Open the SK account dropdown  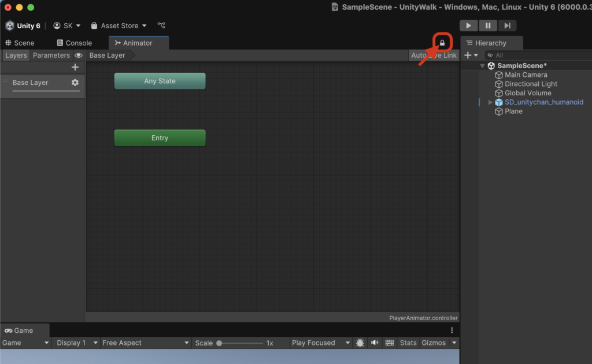(67, 25)
